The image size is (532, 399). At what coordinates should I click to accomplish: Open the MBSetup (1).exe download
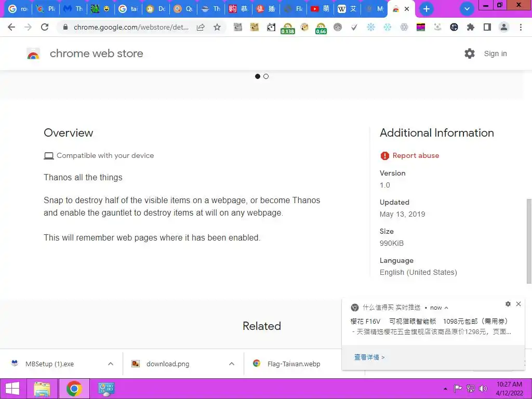click(49, 364)
